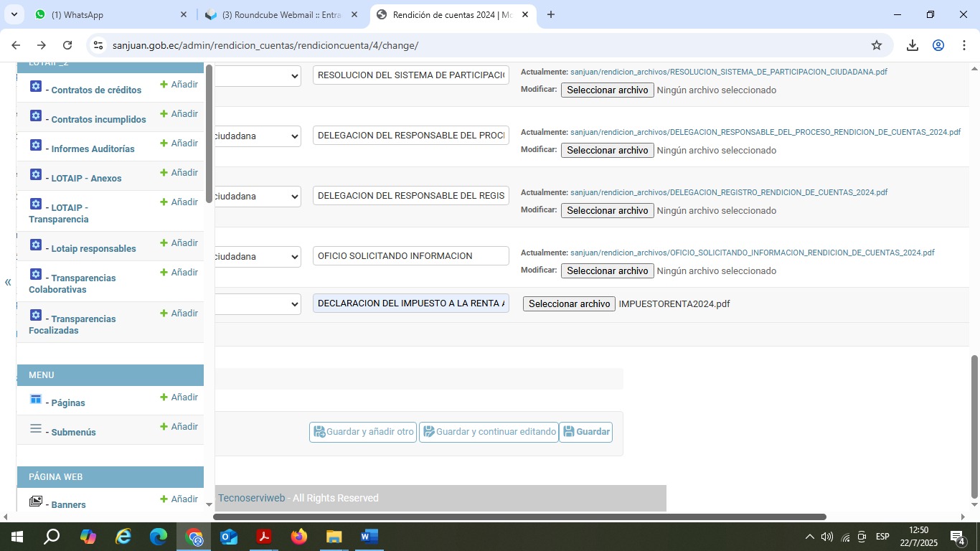Expand dropdown beside OFICIO SOLICITANDO INFORMACION
The height and width of the screenshot is (551, 980).
click(x=258, y=256)
